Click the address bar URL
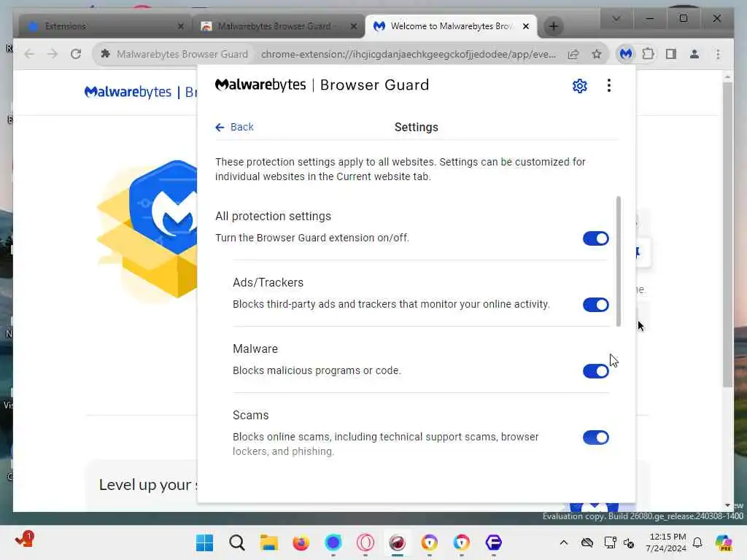The width and height of the screenshot is (747, 560). click(409, 54)
